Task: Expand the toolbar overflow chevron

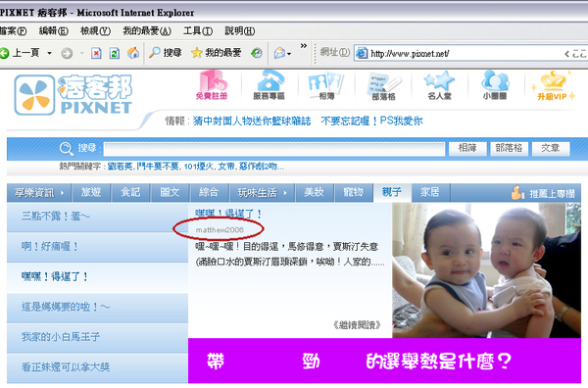Action: 304,46
